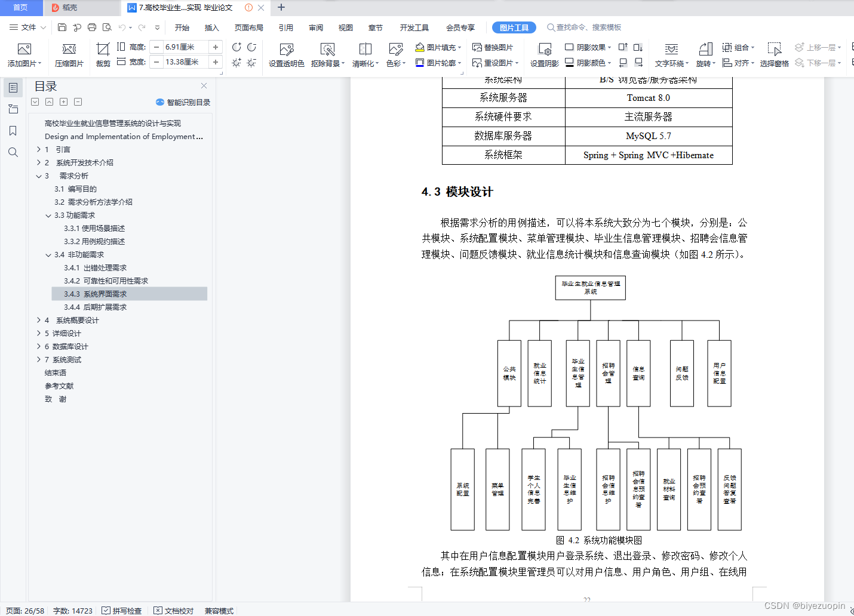Expand the 4 系统概要设计 node
This screenshot has width=854, height=616.
[39, 321]
